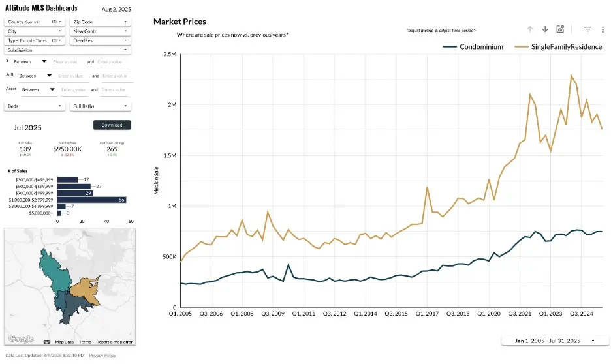611x364 pixels.
Task: Click the adjust metric & time period note
Action: (441, 31)
